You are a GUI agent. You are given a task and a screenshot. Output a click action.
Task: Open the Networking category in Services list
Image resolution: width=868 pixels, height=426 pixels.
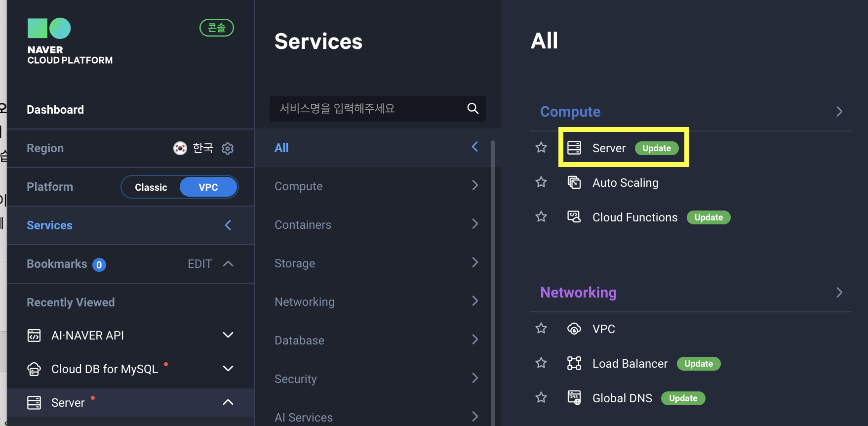coord(378,302)
